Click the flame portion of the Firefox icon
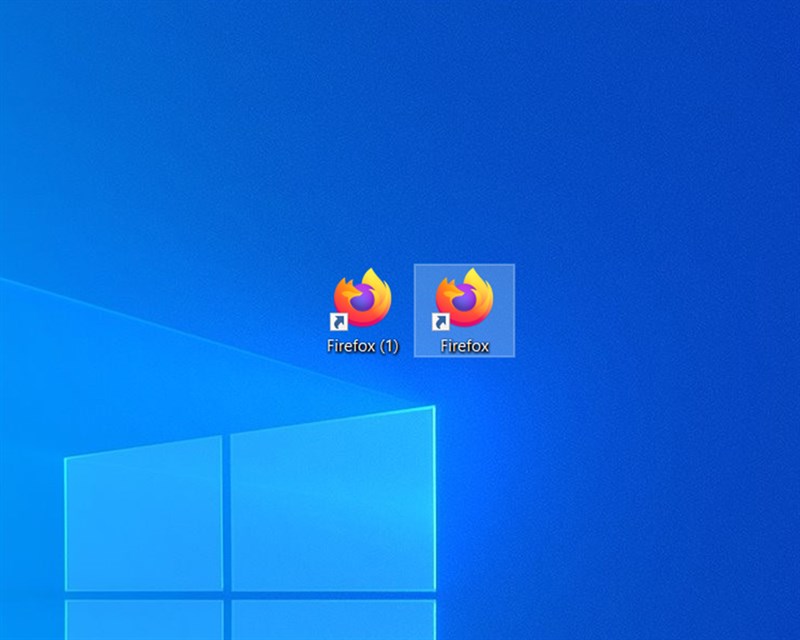 click(475, 280)
